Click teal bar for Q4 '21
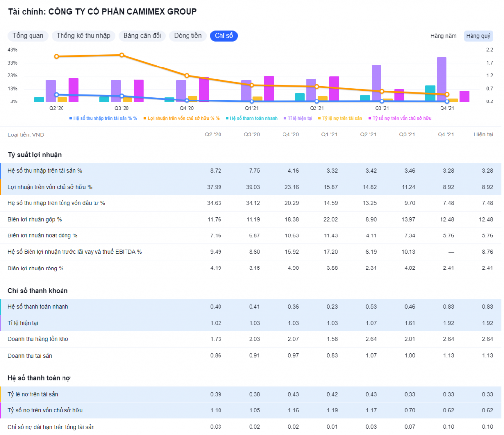Viewport: 504px width, 435px height. point(430,94)
